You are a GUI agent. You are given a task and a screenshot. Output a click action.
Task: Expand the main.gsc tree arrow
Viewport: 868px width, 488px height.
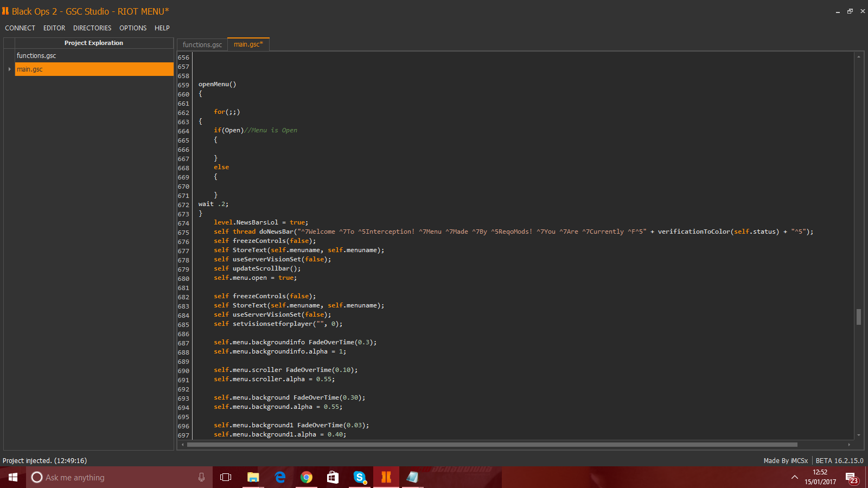click(9, 69)
